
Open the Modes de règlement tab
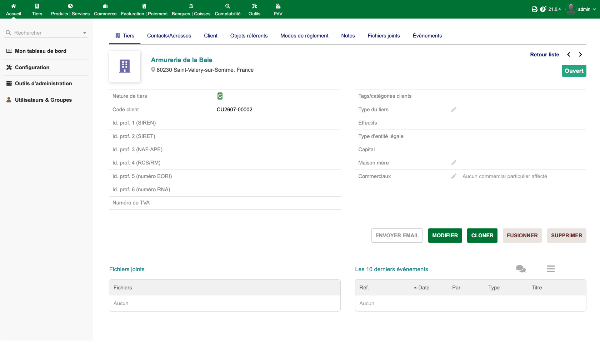304,36
